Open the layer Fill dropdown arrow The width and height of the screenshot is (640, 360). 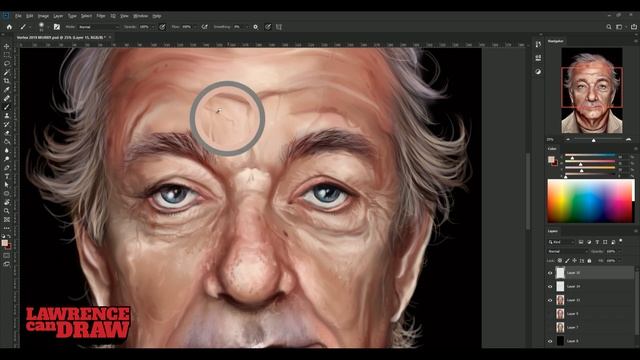click(x=620, y=260)
